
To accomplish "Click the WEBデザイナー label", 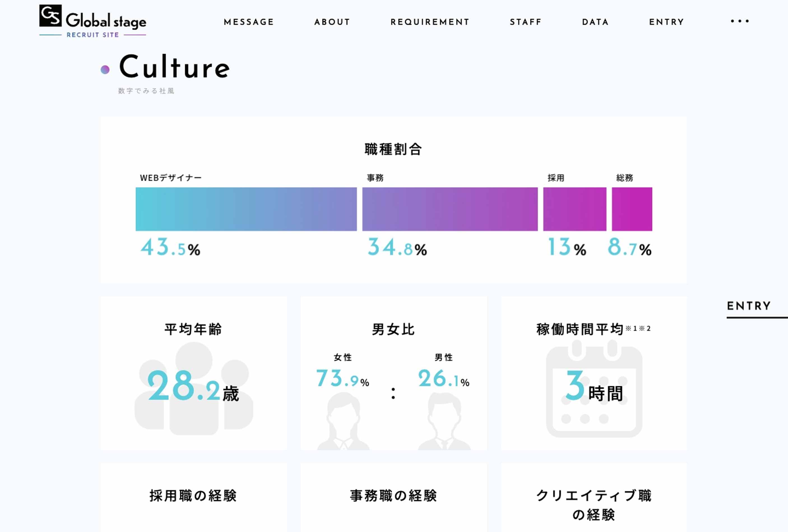I will click(x=171, y=178).
